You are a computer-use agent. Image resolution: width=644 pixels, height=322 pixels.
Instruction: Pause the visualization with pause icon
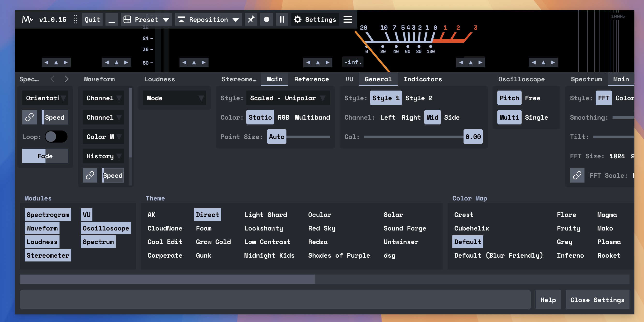click(282, 19)
